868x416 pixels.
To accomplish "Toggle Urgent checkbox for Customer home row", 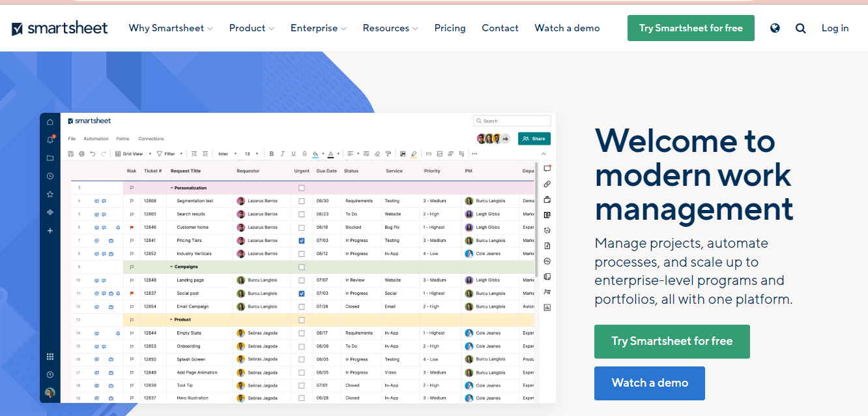I will click(x=301, y=228).
